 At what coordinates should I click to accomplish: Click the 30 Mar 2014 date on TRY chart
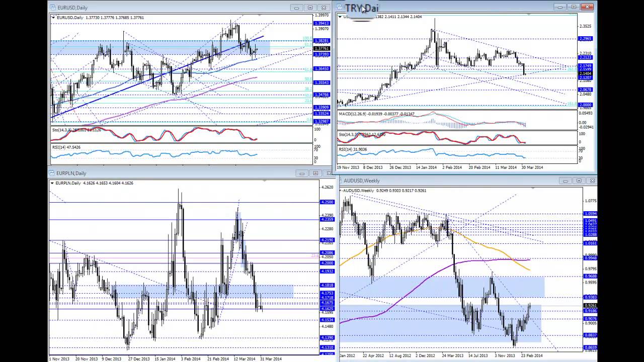pos(532,167)
